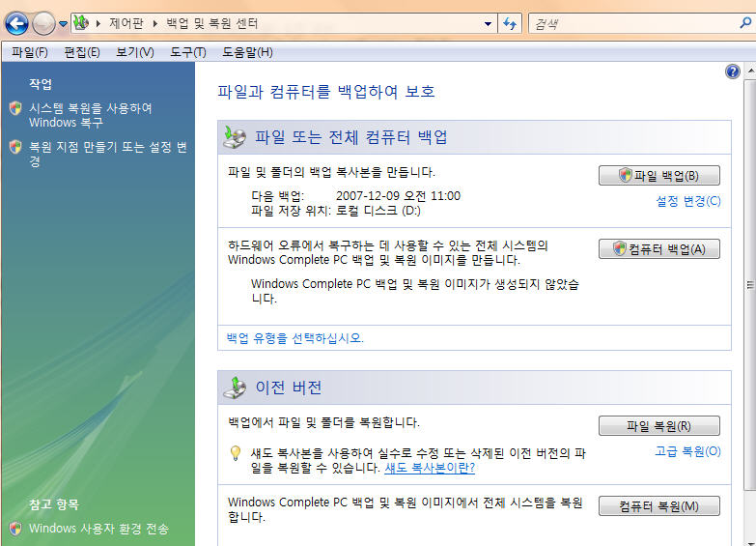
Task: Click the vertical scrollbar thumb
Action: 750,285
